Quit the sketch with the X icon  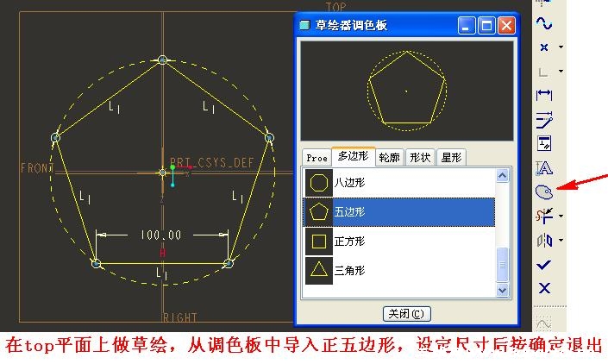(544, 288)
